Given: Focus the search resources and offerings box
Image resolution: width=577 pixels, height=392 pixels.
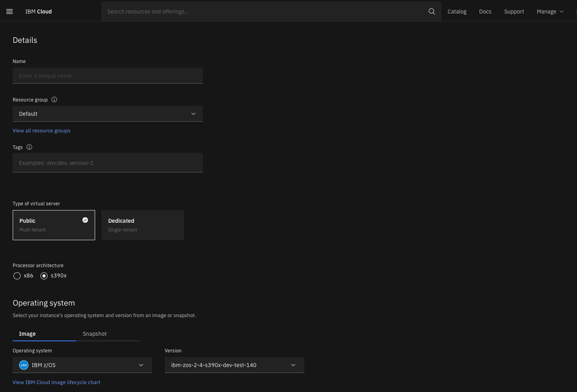Looking at the screenshot, I should coord(264,11).
